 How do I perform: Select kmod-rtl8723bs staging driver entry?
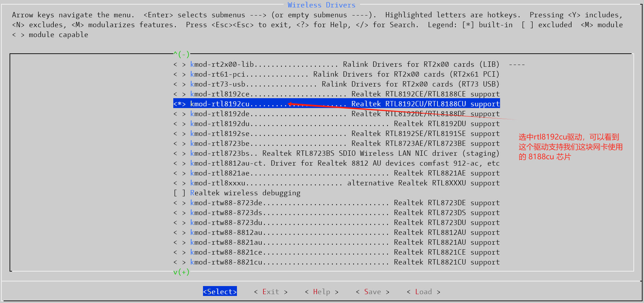point(336,153)
